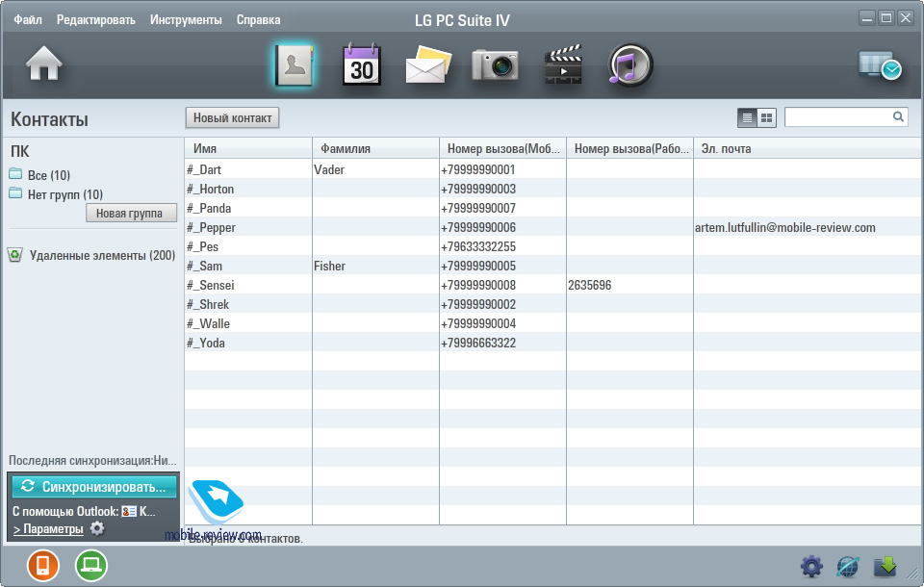Go to the Home screen icon
The width and height of the screenshot is (924, 587).
click(x=44, y=64)
